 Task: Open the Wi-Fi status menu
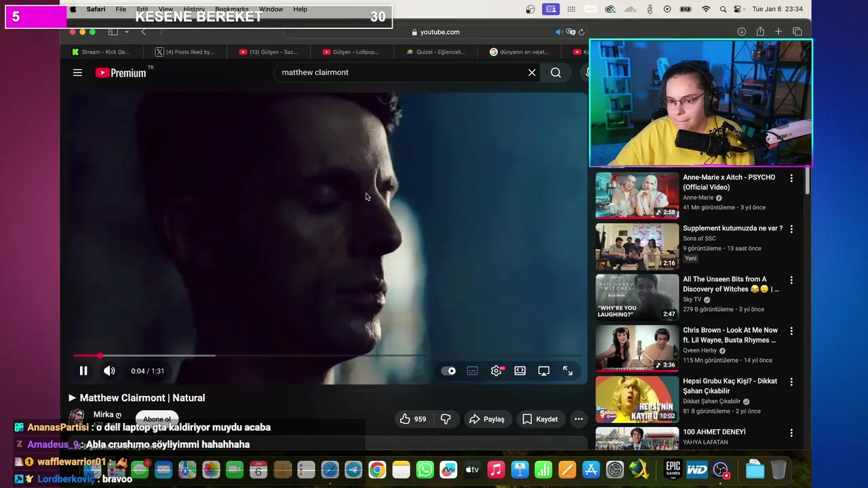point(706,9)
